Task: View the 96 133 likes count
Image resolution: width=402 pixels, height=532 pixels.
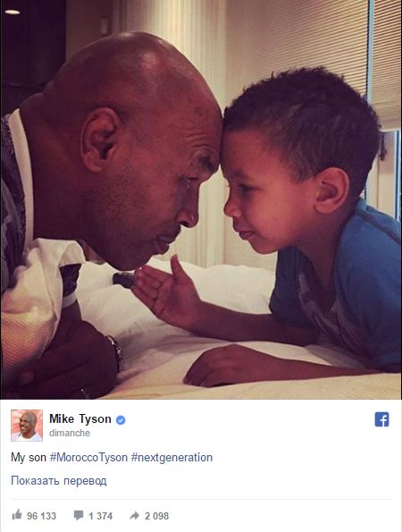Action: 41,516
